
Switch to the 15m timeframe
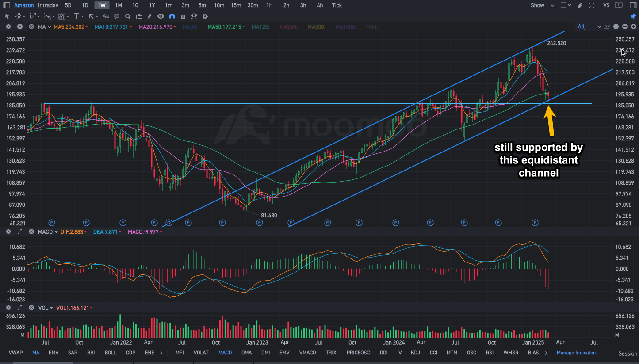(x=236, y=5)
